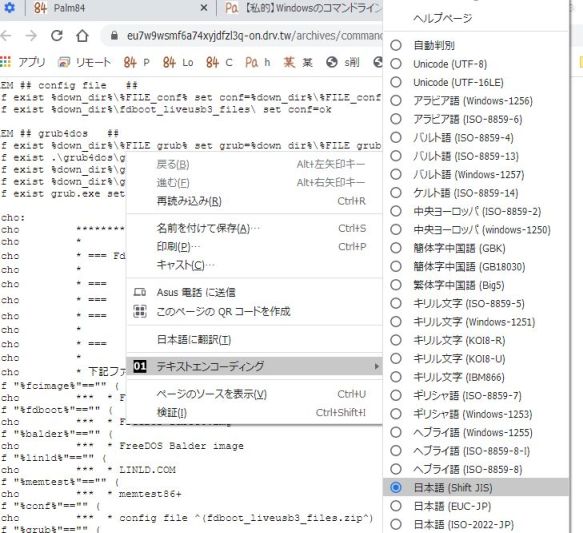Go to the home page icon
Viewport: 583px width, 533px height.
(x=82, y=36)
